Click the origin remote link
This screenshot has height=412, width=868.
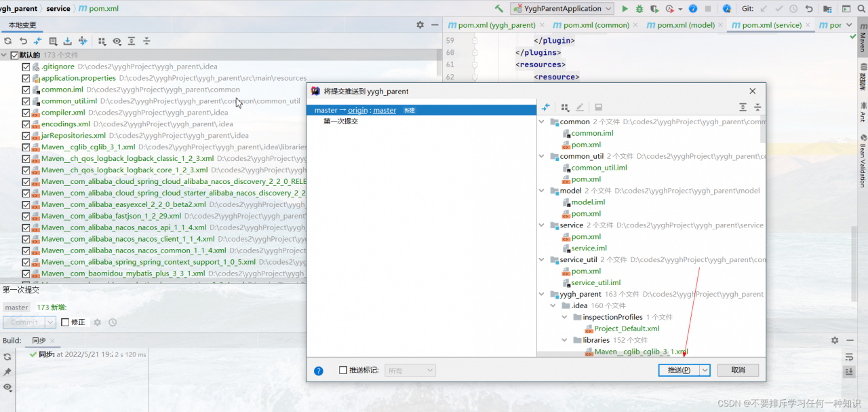point(357,110)
